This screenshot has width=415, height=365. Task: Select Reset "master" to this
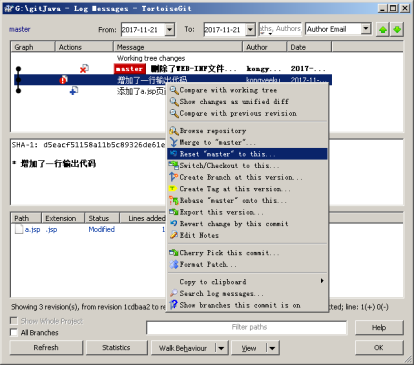pyautogui.click(x=247, y=154)
